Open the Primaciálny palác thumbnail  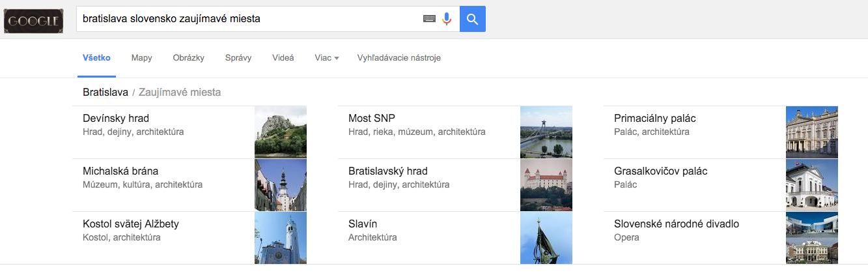tap(812, 132)
